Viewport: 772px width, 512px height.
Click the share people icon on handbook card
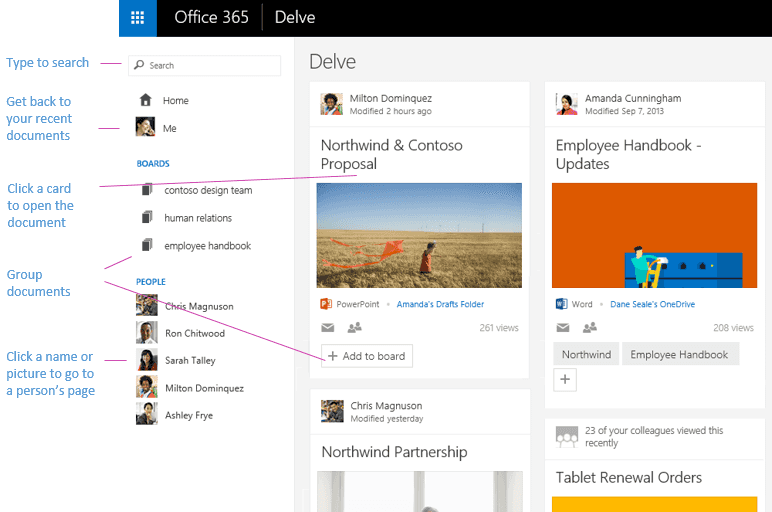[590, 327]
